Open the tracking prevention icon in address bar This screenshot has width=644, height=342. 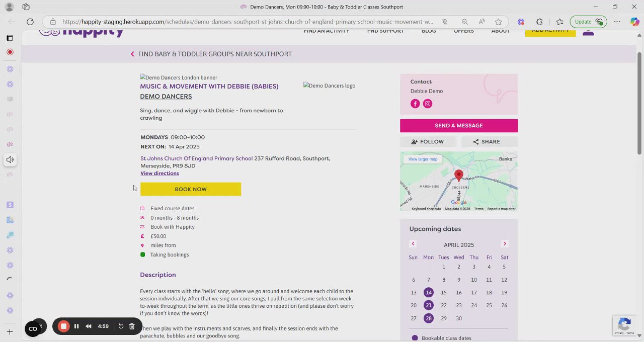point(445,22)
